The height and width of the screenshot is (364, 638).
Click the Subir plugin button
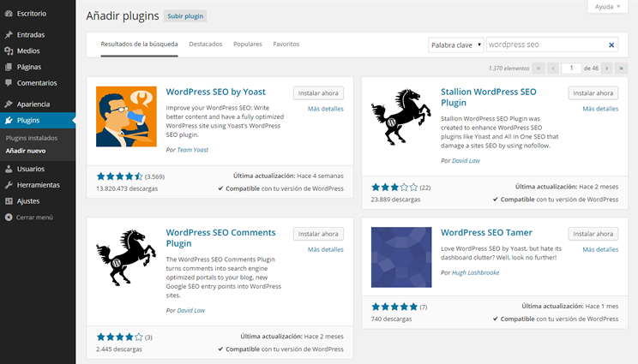(185, 16)
